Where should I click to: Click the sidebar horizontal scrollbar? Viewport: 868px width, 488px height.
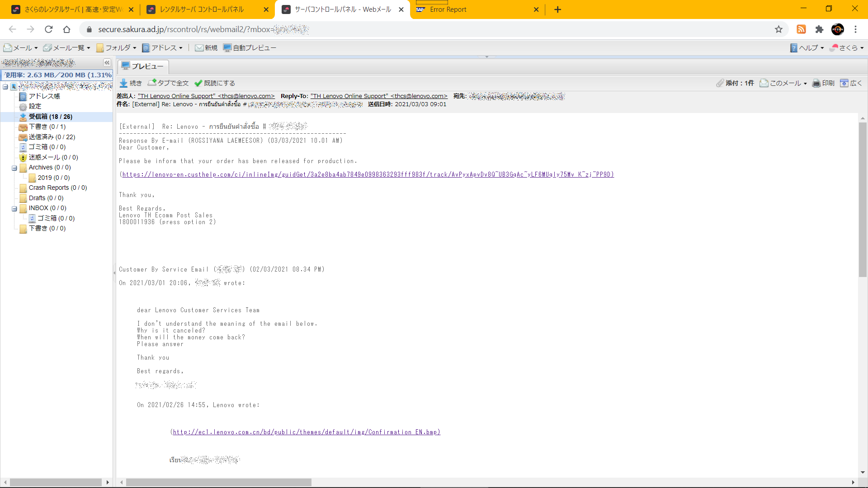56,483
